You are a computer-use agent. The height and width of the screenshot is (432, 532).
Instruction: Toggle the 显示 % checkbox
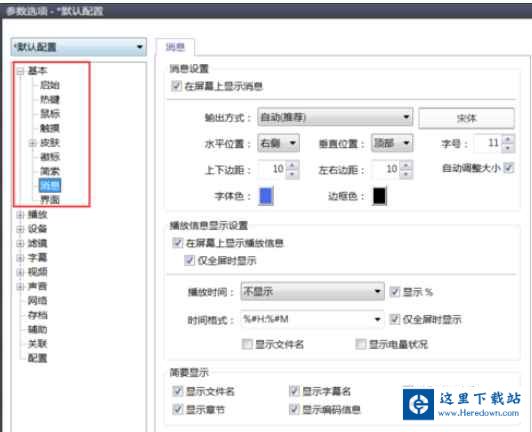395,291
